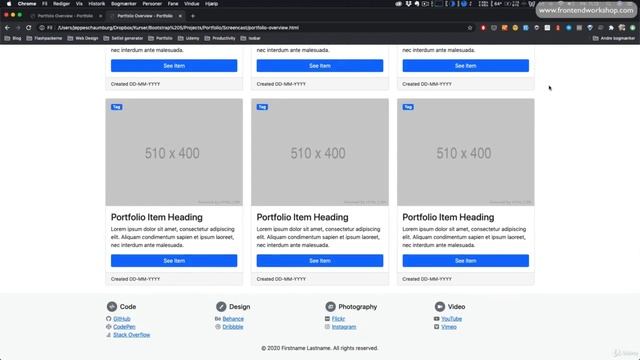The height and width of the screenshot is (360, 640).
Task: Click See Item in bottom-left portfolio card
Action: click(174, 261)
